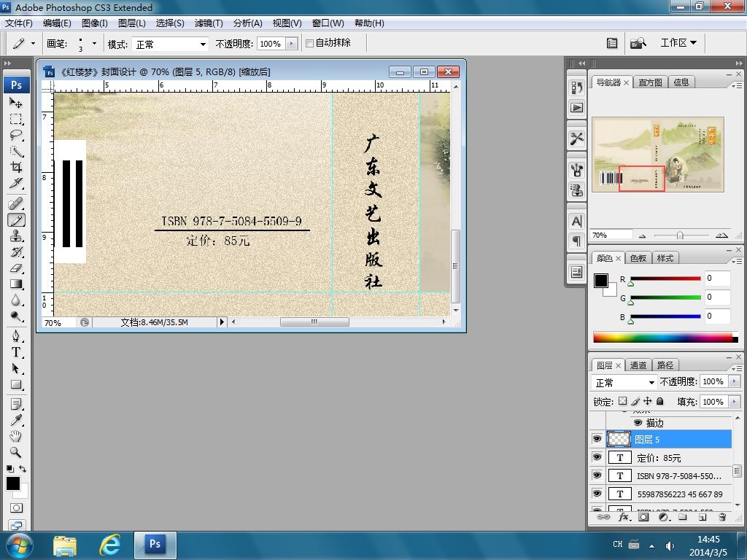Image resolution: width=747 pixels, height=560 pixels.
Task: Open the 模式 blending mode dropdown
Action: (x=170, y=44)
